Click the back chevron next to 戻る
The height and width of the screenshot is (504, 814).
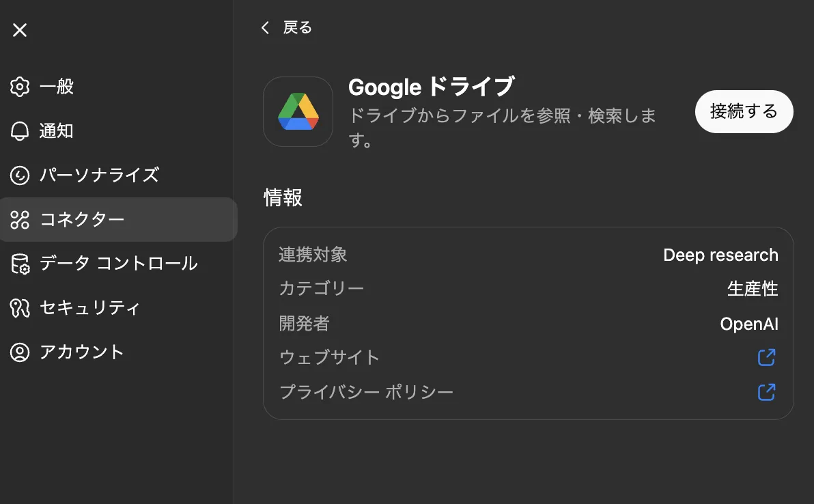click(x=265, y=27)
